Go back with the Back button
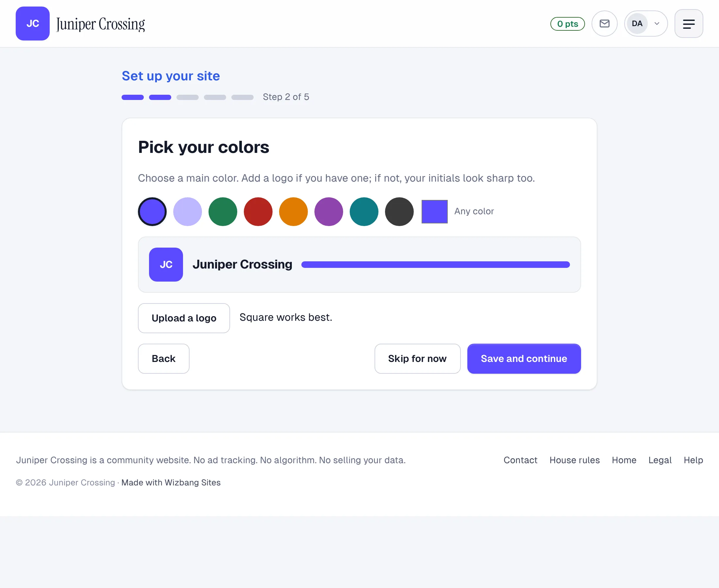This screenshot has width=719, height=588. [163, 358]
